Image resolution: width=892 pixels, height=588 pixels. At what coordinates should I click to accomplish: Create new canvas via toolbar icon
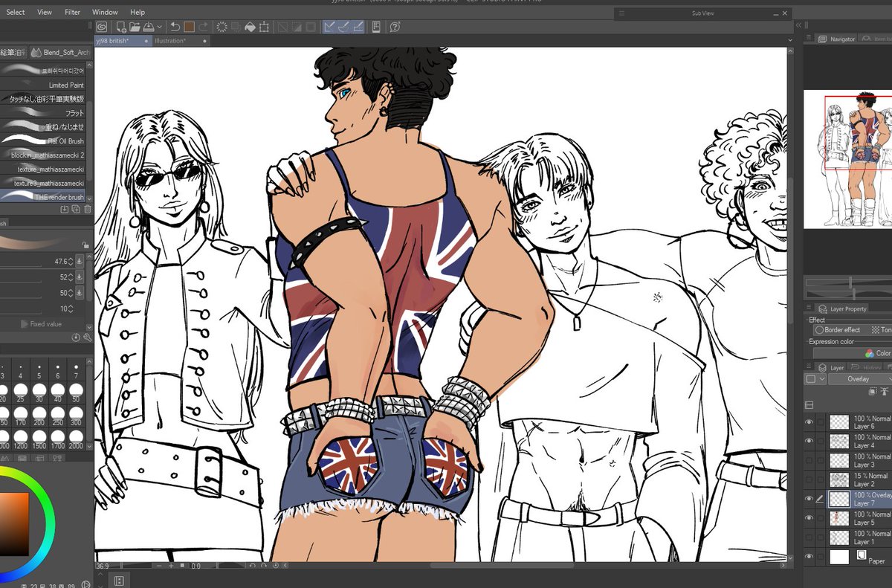point(121,27)
